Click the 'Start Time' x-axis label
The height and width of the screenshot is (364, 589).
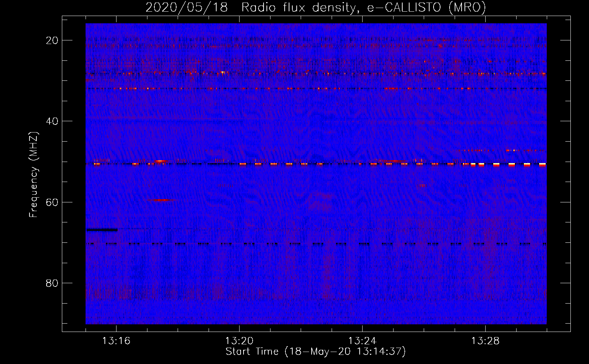(x=316, y=352)
